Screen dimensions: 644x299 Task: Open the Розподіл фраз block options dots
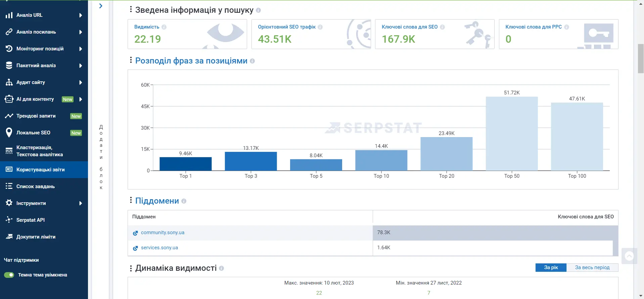[131, 60]
